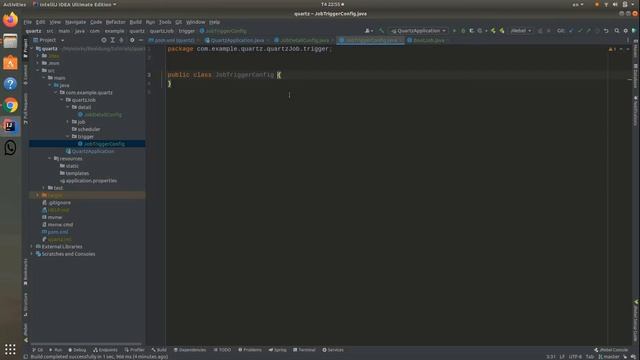Collapse the quartz root project node
This screenshot has width=640, height=360.
pos(32,49)
